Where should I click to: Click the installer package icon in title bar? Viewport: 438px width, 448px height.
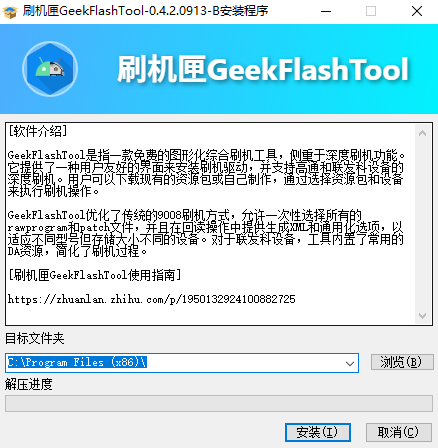[x=10, y=12]
